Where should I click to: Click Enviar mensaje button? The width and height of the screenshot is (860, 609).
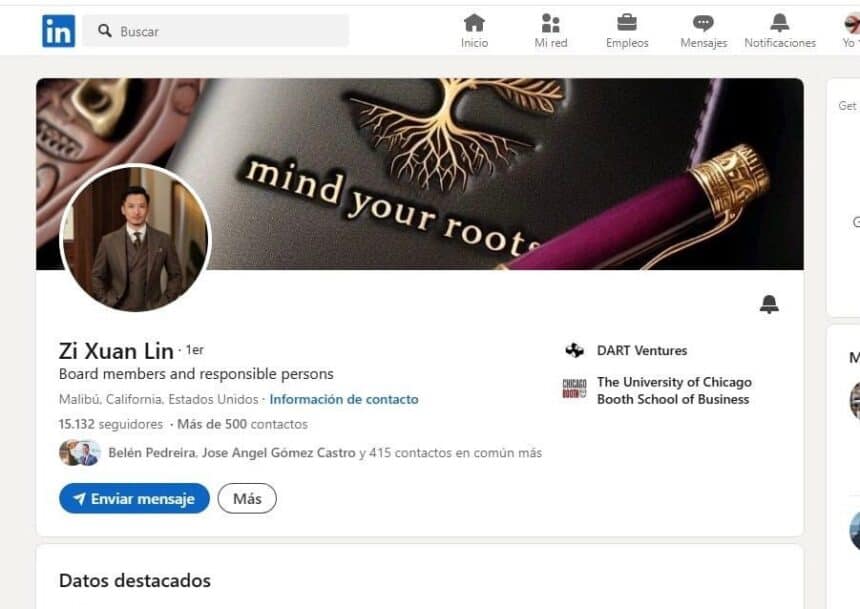(134, 498)
